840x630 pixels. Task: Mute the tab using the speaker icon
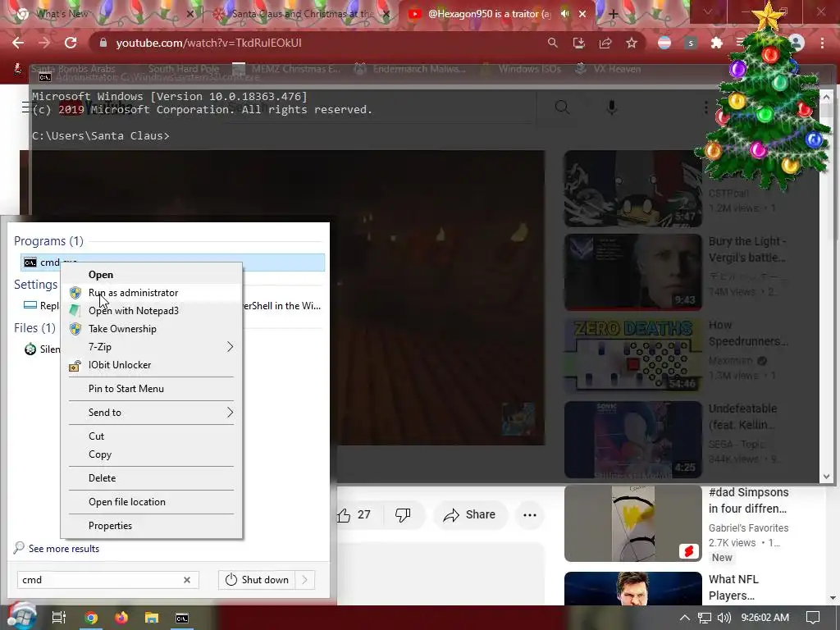(564, 14)
